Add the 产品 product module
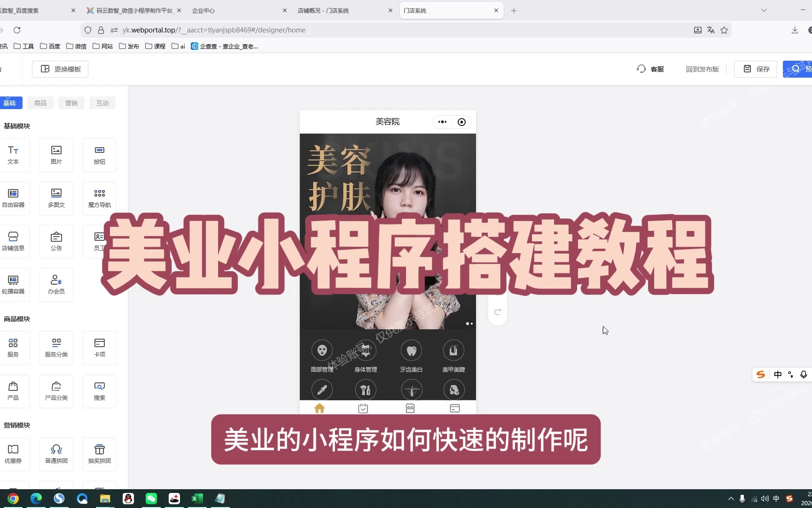Image resolution: width=812 pixels, height=508 pixels. click(13, 391)
